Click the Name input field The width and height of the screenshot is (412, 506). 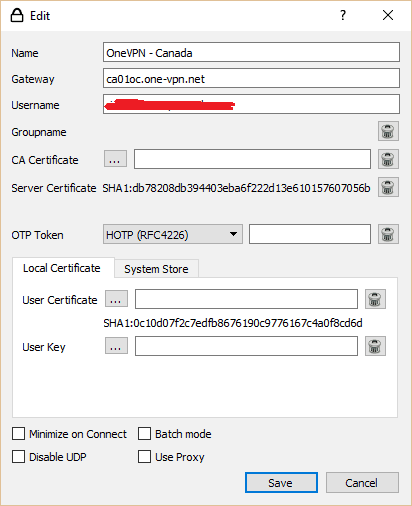coord(251,52)
